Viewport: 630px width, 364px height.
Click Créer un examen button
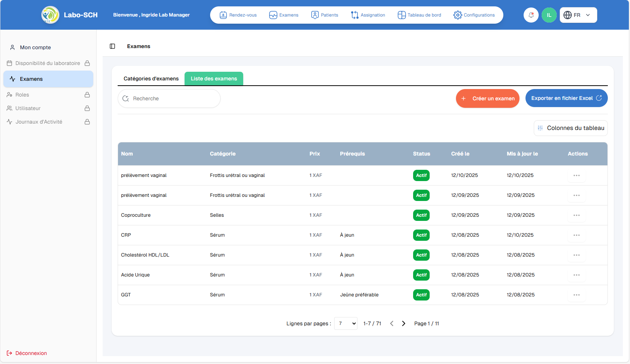coord(488,98)
